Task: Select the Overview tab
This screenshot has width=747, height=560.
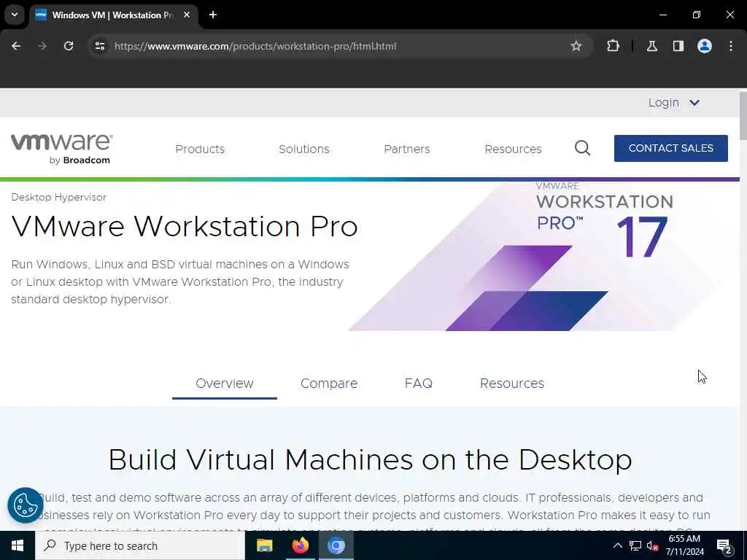Action: point(225,384)
